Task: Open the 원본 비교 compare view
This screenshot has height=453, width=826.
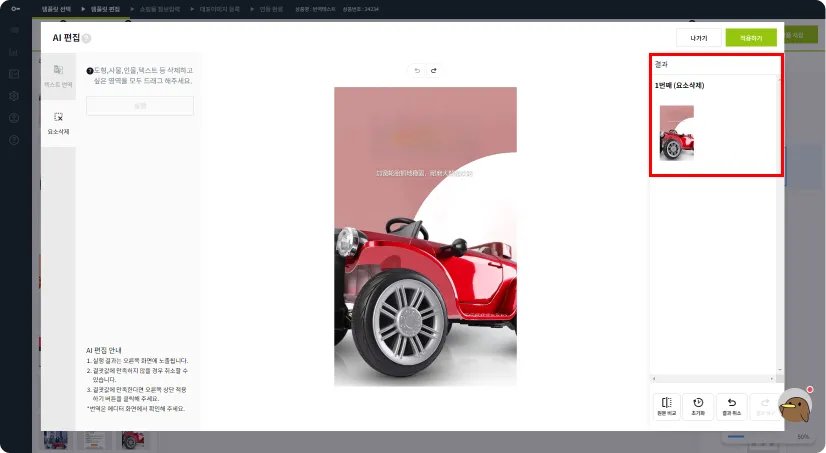Action: tap(666, 407)
